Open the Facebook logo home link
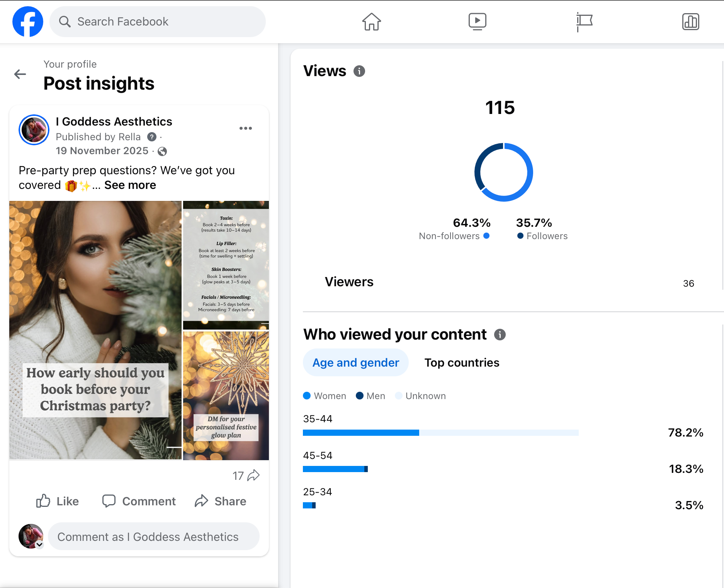The height and width of the screenshot is (588, 724). (28, 22)
